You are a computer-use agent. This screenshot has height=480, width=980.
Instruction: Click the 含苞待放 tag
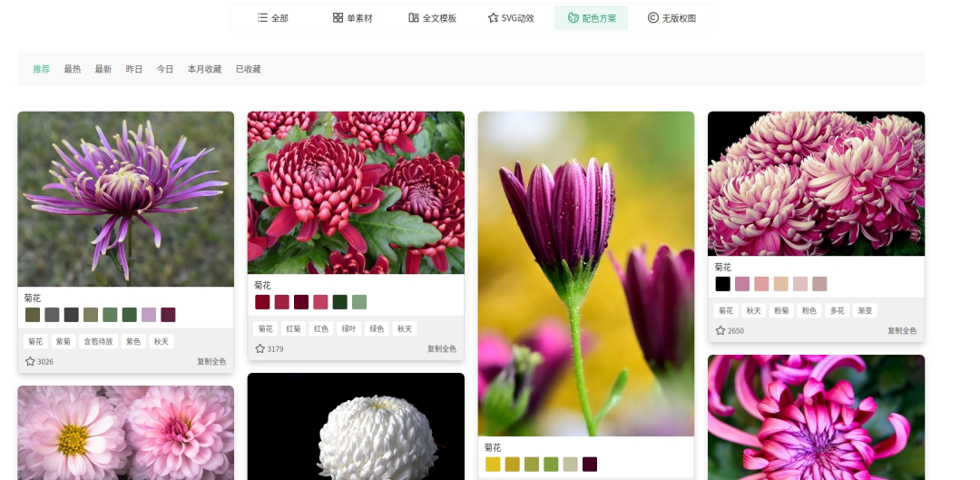click(98, 341)
